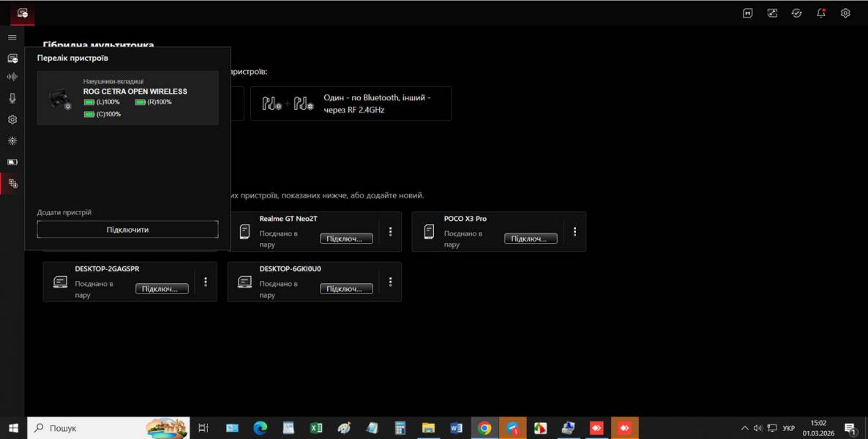The image size is (868, 439).
Task: Open the three-dot menu for Realme GT Neo2T
Action: (x=390, y=232)
